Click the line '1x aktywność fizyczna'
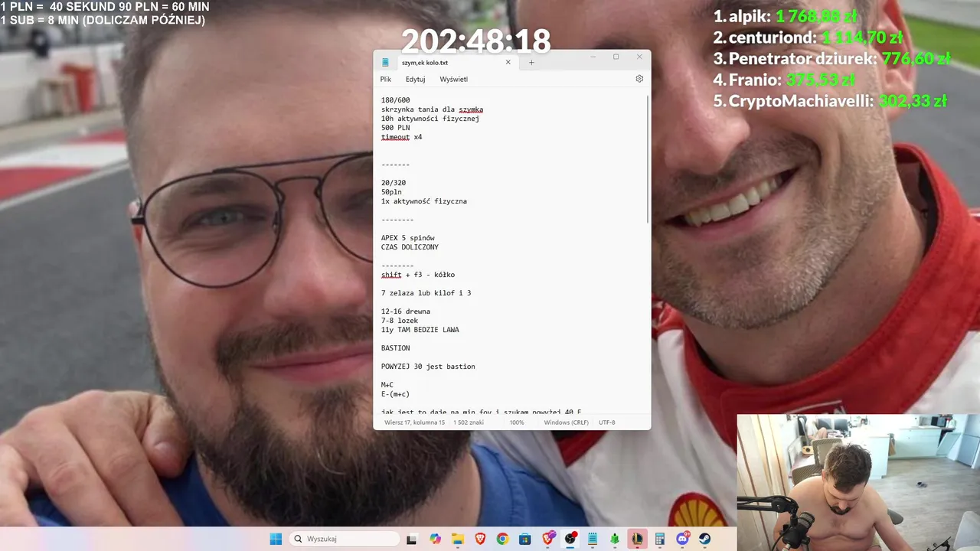980x551 pixels. click(424, 201)
